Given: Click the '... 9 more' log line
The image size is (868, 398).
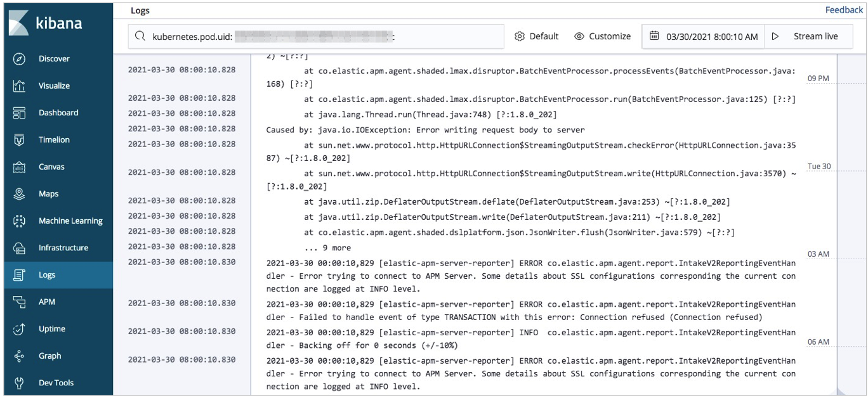Looking at the screenshot, I should (327, 248).
